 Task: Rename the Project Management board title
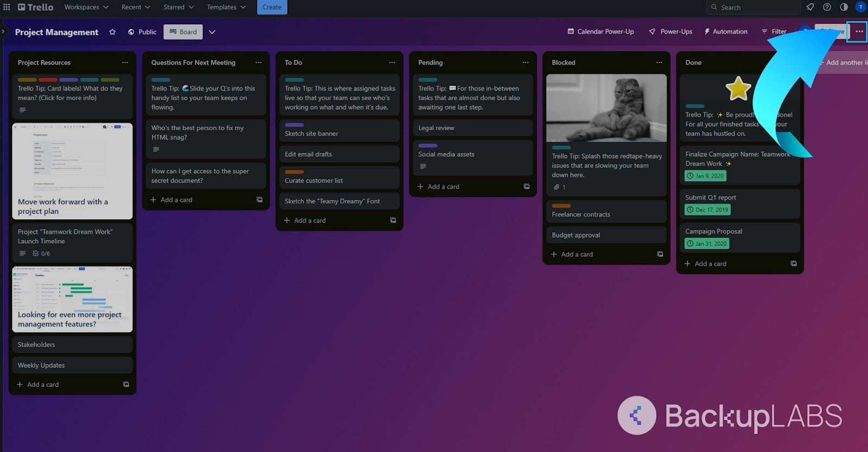(56, 32)
